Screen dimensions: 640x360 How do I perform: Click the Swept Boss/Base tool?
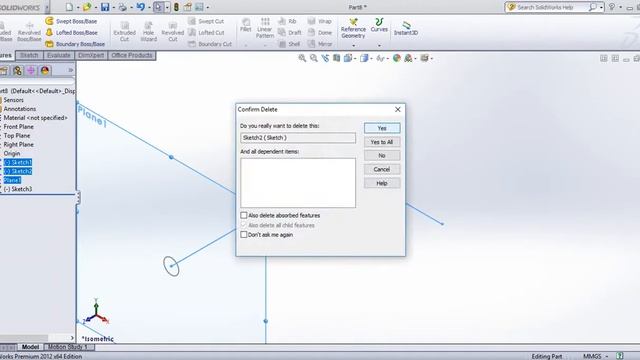(71, 21)
